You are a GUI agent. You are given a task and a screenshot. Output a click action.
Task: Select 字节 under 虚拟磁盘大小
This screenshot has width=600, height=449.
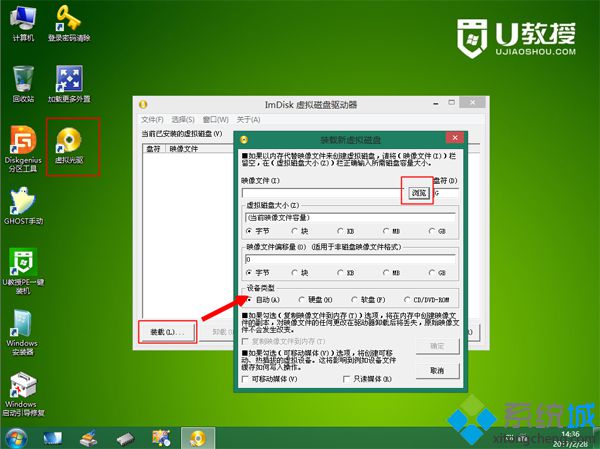(x=258, y=231)
